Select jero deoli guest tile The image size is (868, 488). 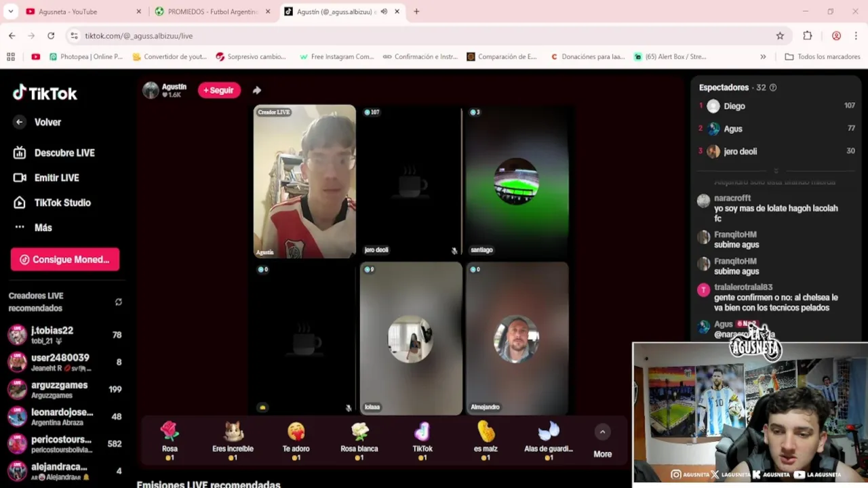[x=410, y=181]
